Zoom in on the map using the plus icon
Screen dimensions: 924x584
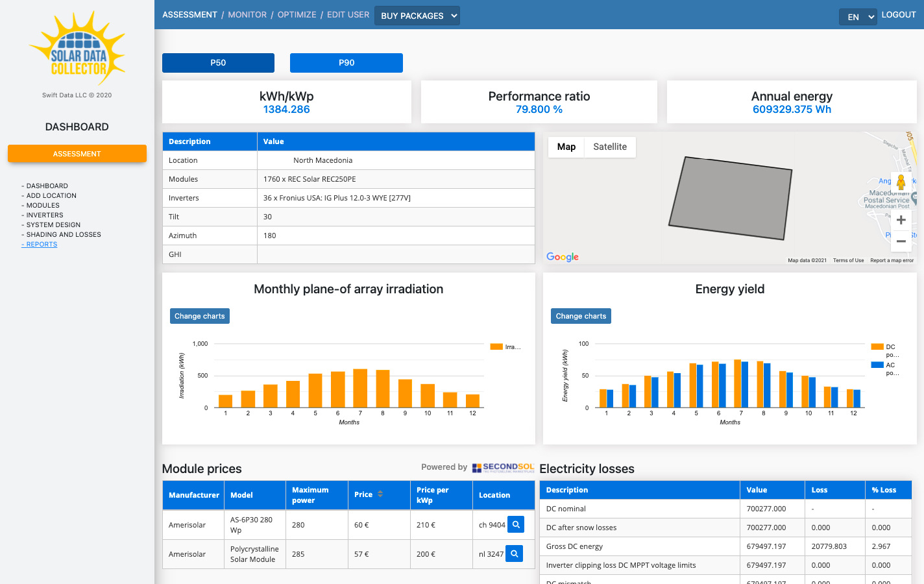(901, 220)
